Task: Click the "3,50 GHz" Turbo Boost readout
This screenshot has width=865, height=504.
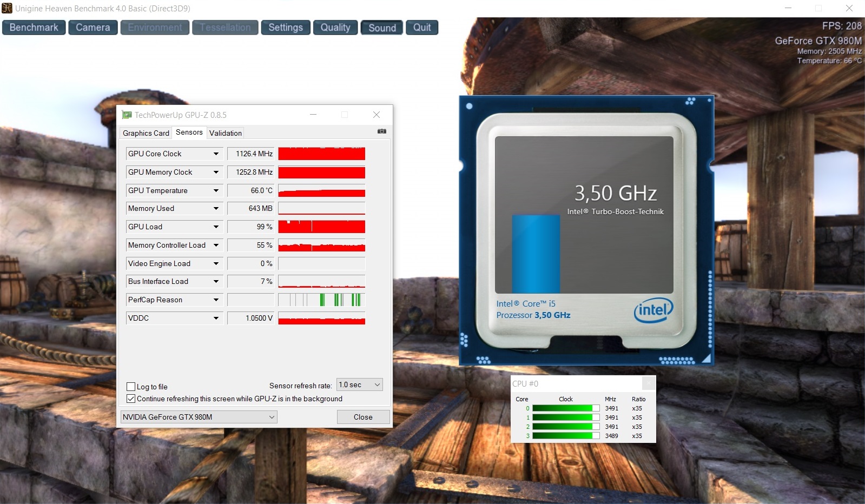Action: click(616, 193)
